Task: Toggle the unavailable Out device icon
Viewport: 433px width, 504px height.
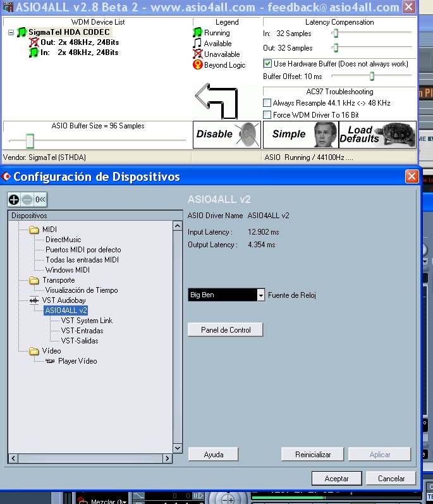Action: pos(34,42)
